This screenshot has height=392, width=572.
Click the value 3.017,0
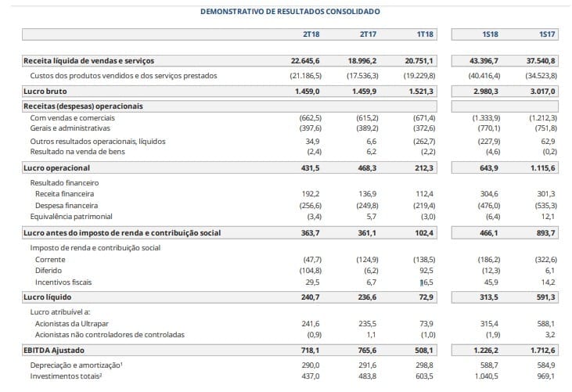pyautogui.click(x=542, y=92)
